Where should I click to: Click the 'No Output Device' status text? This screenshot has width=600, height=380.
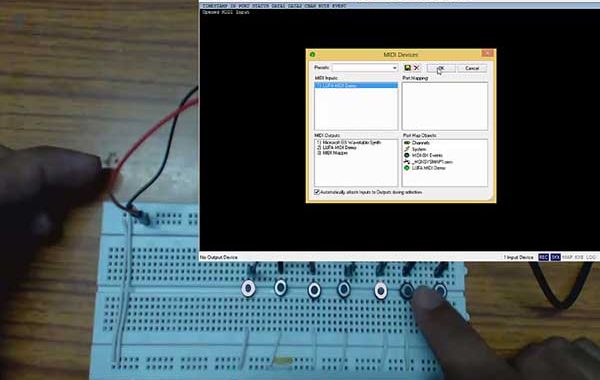coord(219,257)
